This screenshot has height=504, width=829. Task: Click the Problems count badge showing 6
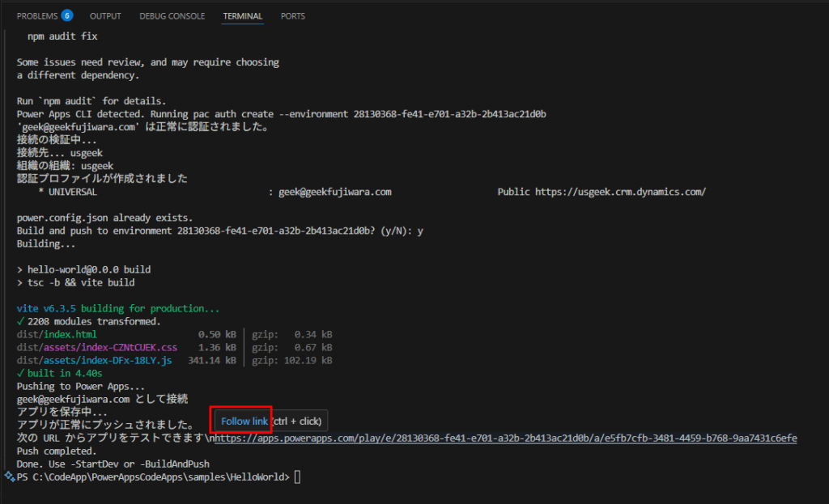(x=67, y=15)
